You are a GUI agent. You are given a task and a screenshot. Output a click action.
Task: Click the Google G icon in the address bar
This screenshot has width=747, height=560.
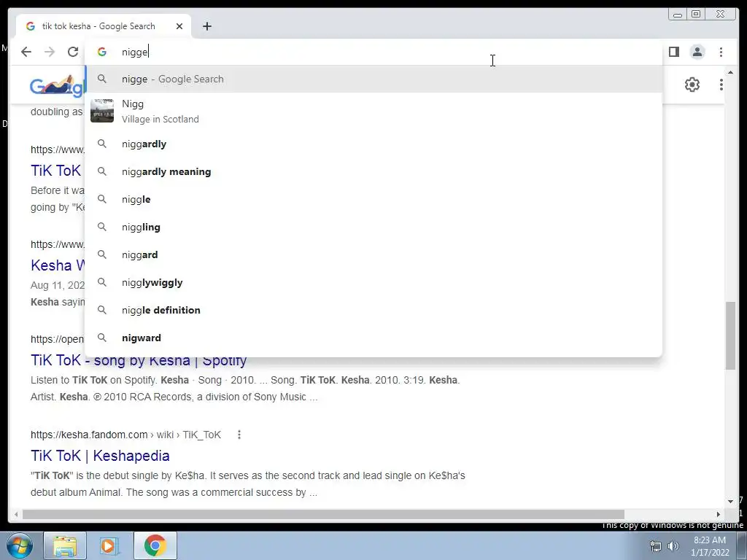click(x=102, y=52)
